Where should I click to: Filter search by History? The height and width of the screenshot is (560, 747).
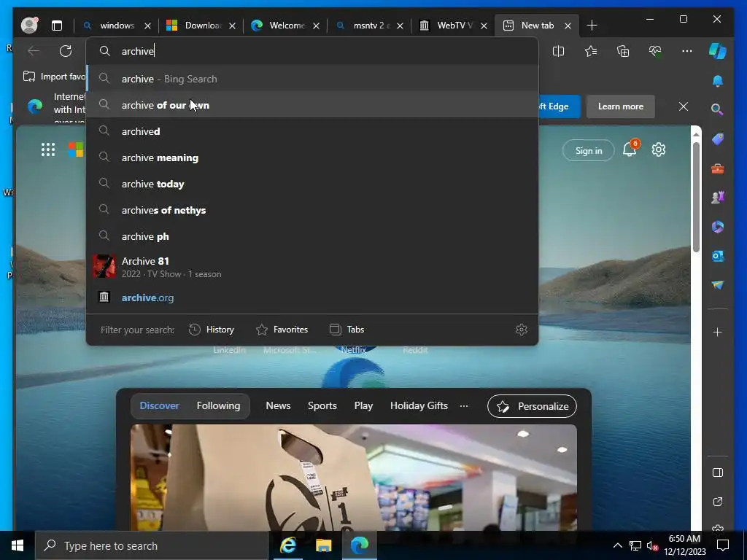(x=212, y=330)
